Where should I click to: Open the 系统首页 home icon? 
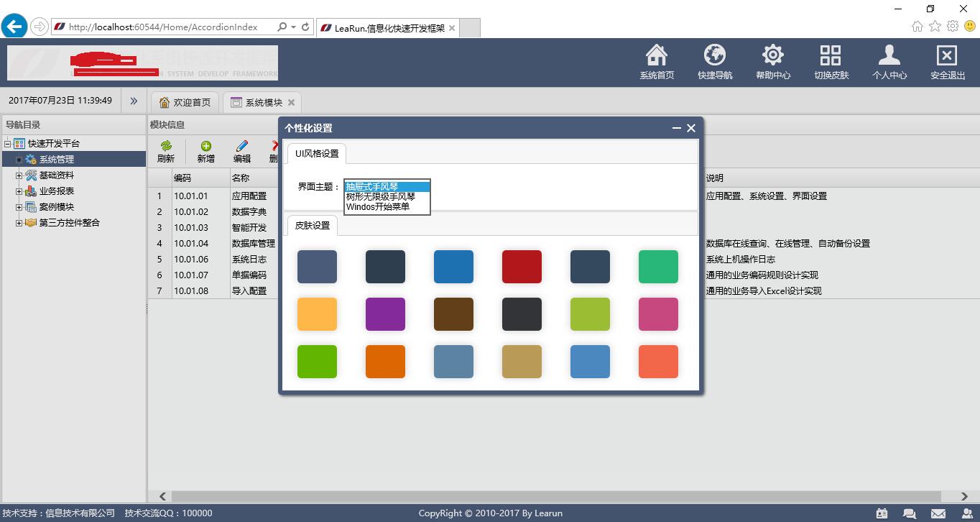point(657,56)
